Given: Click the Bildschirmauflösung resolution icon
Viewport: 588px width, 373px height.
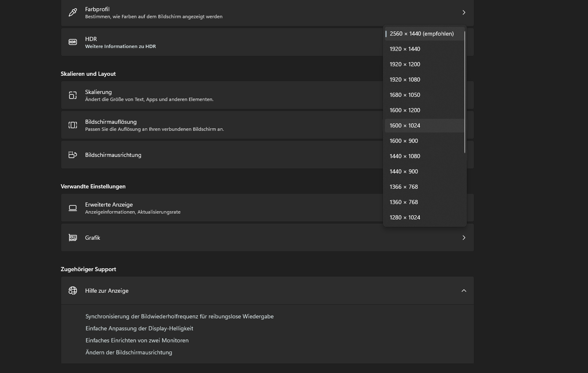Looking at the screenshot, I should click(73, 125).
